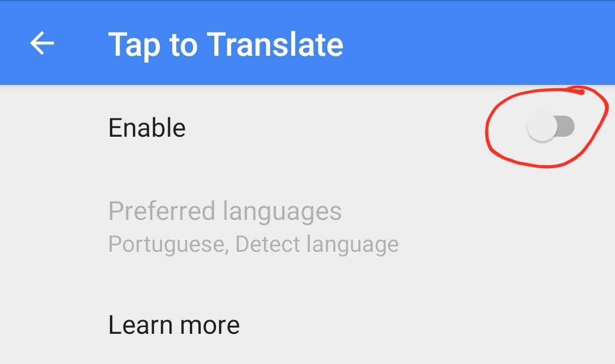This screenshot has height=364, width=615.
Task: Open the Preferred languages setting
Action: coord(225,211)
